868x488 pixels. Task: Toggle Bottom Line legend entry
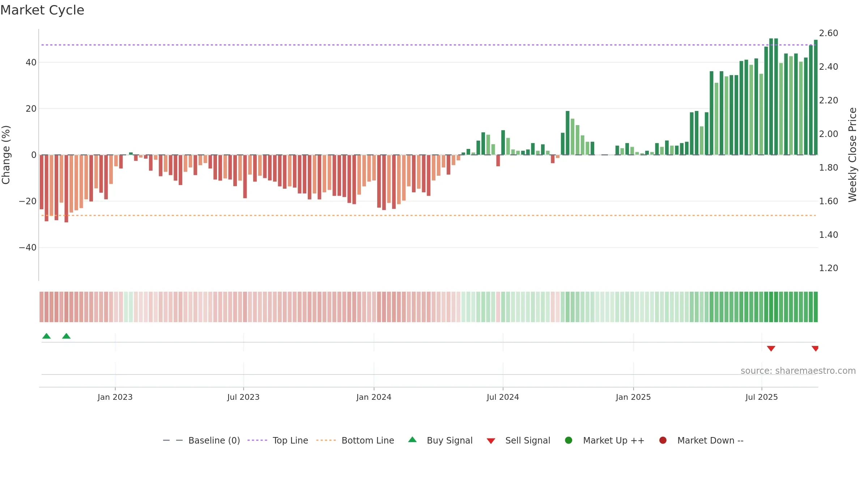[x=355, y=440]
